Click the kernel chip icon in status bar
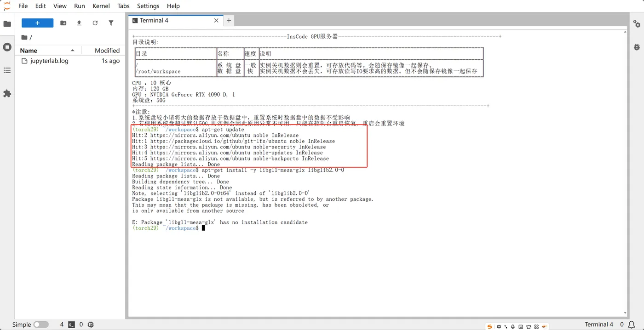This screenshot has height=330, width=644. (x=91, y=324)
